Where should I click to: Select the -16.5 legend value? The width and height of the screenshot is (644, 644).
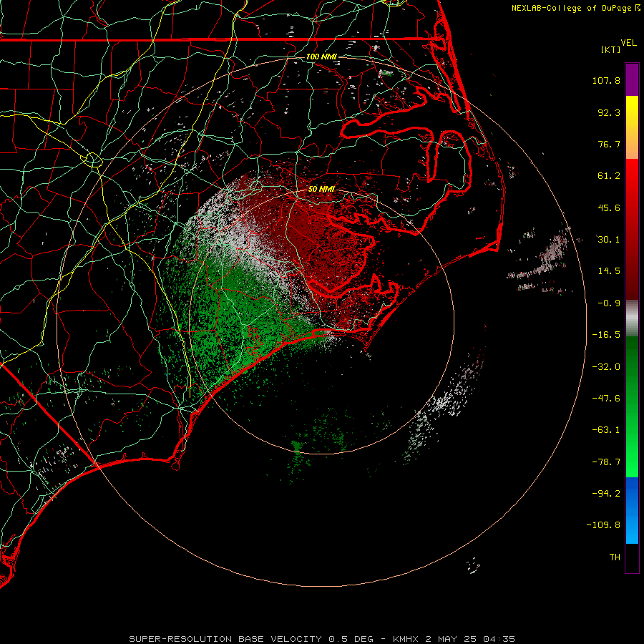(606, 335)
